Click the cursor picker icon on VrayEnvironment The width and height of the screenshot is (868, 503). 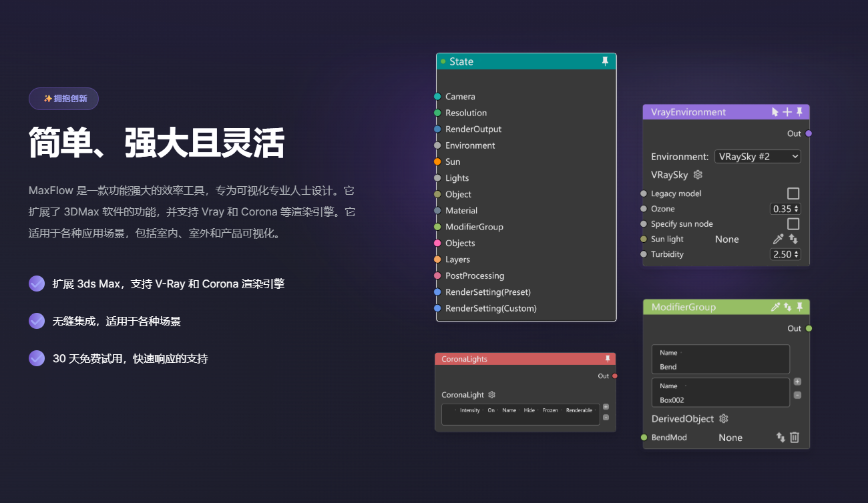point(773,111)
